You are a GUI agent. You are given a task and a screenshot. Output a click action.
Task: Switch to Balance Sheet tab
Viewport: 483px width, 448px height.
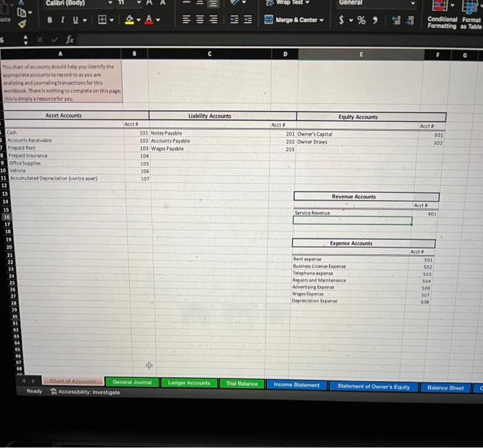[446, 388]
